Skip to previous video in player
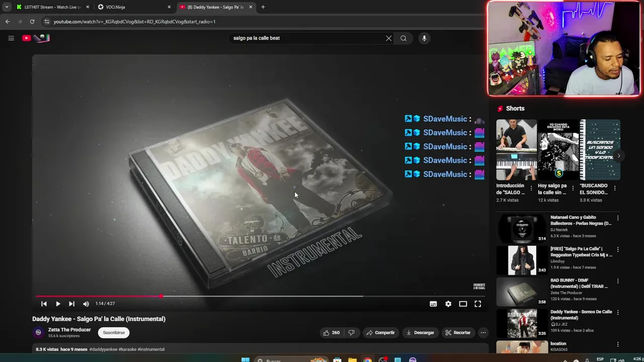 [44, 304]
